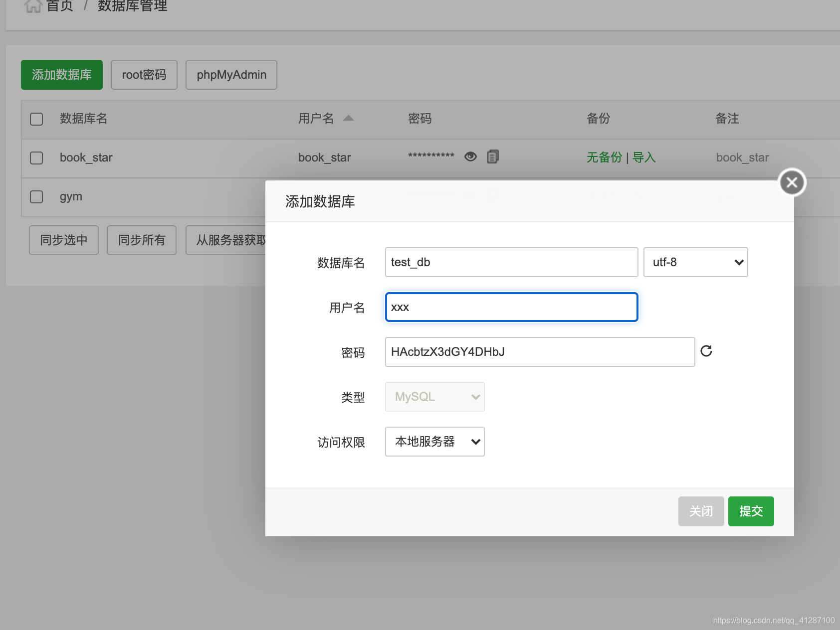Tick the book_star row checkbox
The image size is (840, 630).
36,158
